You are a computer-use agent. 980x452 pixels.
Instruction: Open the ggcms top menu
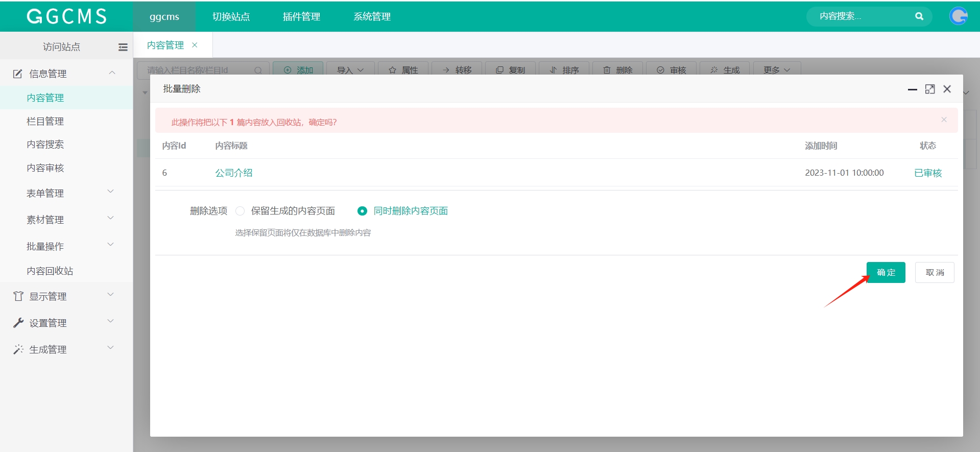click(x=164, y=16)
